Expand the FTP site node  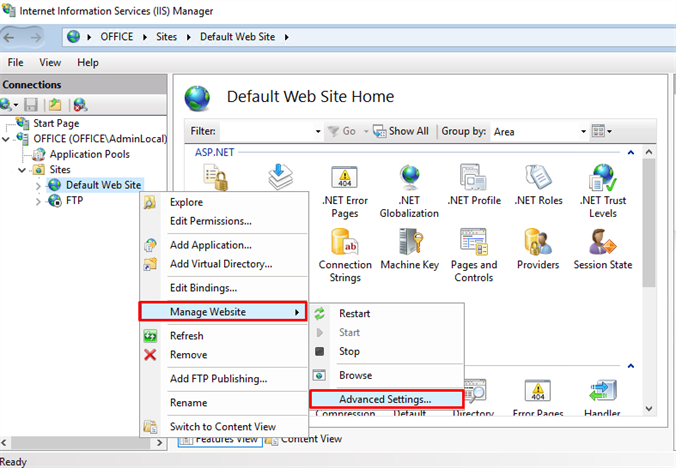pyautogui.click(x=38, y=201)
